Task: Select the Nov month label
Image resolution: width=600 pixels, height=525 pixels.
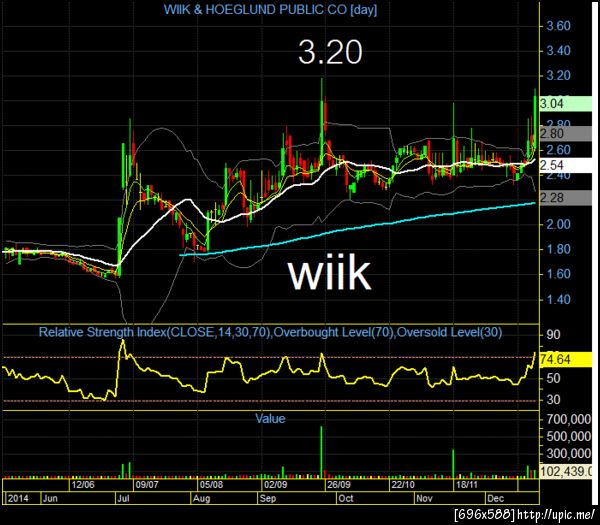Action: pyautogui.click(x=424, y=499)
